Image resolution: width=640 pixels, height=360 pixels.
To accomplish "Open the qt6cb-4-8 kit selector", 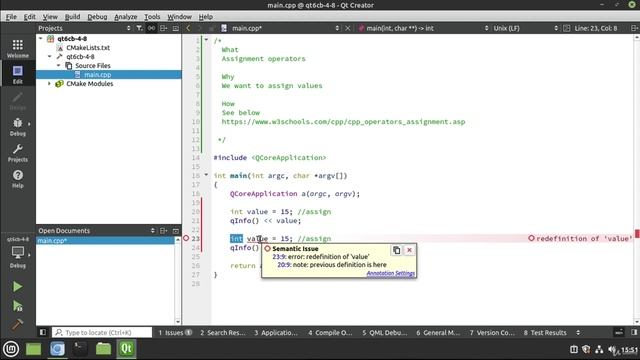I will click(x=18, y=252).
